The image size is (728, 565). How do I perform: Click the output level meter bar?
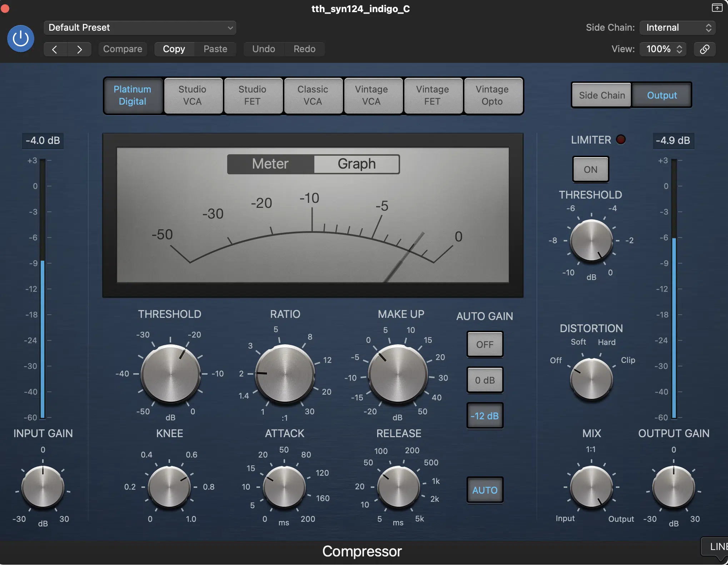tap(674, 289)
